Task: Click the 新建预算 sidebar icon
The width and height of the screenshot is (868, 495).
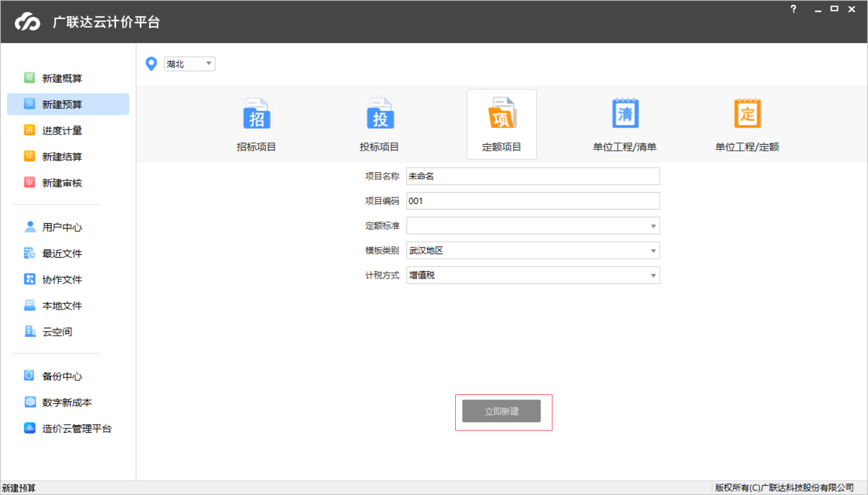Action: [x=29, y=104]
